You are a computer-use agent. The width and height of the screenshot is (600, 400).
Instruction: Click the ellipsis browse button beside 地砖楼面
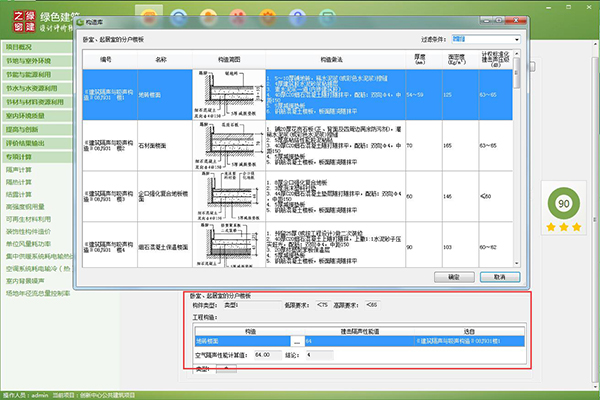296,342
